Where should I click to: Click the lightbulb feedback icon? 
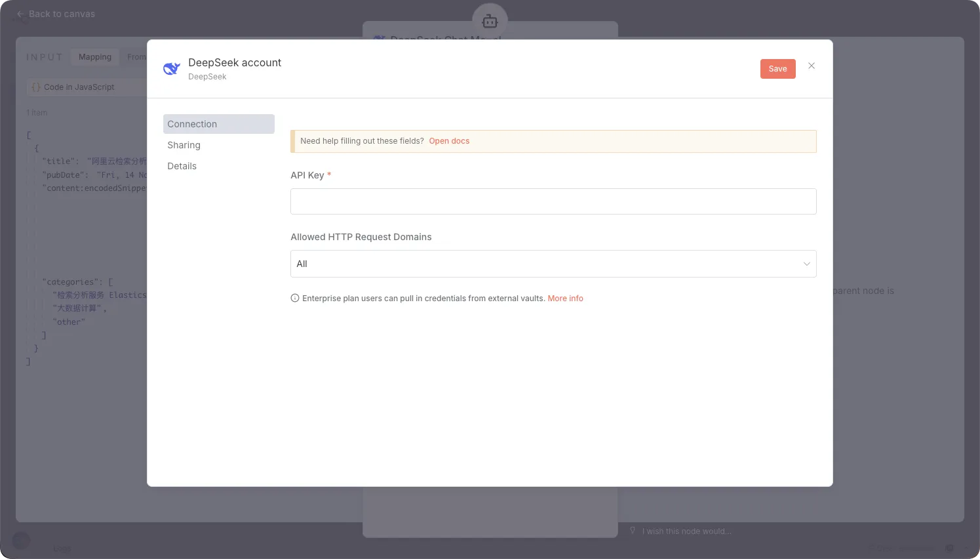coord(633,531)
